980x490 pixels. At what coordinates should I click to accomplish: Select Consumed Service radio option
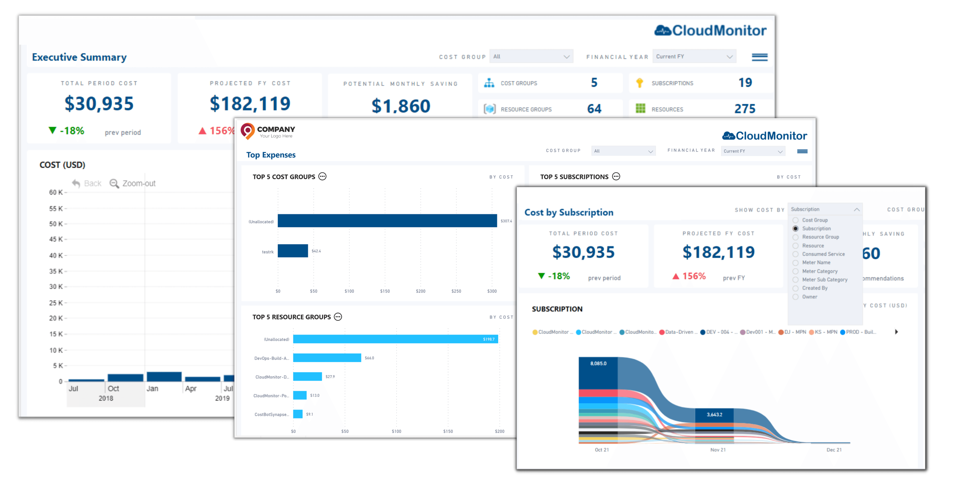point(795,254)
